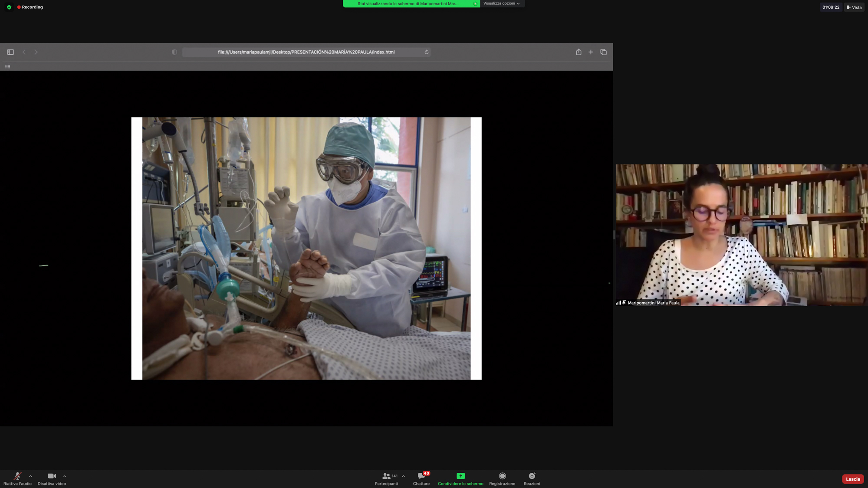Expand audio options chevron

tap(30, 476)
